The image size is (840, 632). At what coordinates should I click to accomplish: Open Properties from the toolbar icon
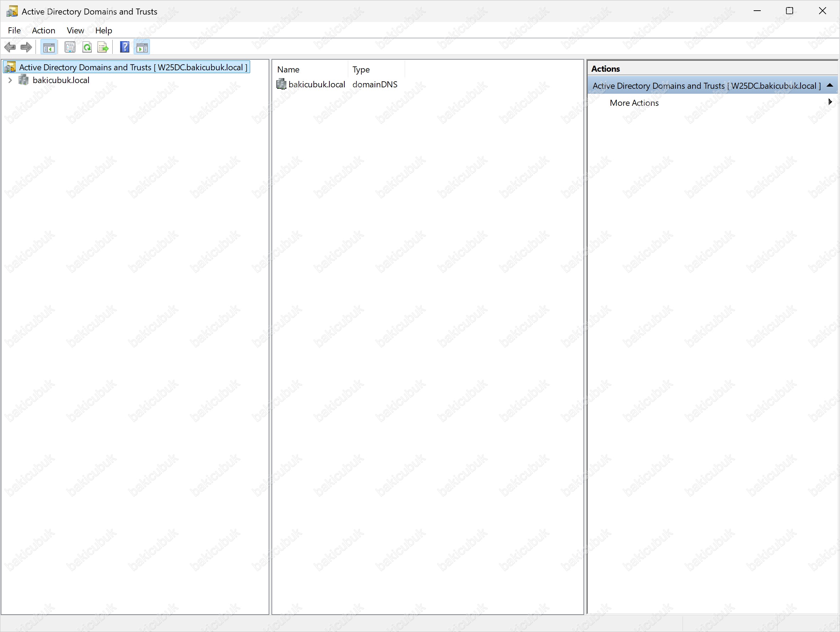[x=70, y=48]
